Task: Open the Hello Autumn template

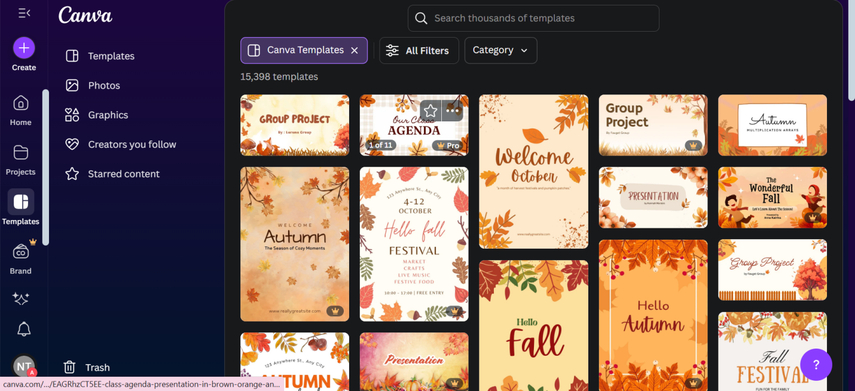Action: tap(653, 315)
